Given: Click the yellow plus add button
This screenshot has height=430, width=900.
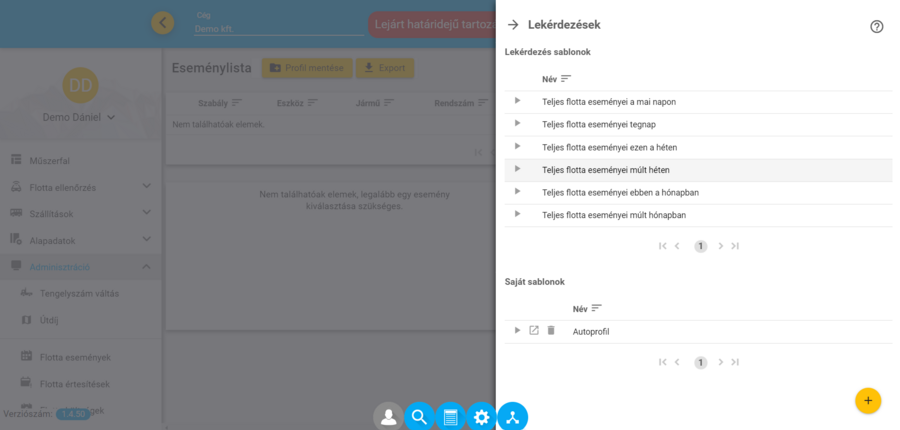Looking at the screenshot, I should 867,400.
